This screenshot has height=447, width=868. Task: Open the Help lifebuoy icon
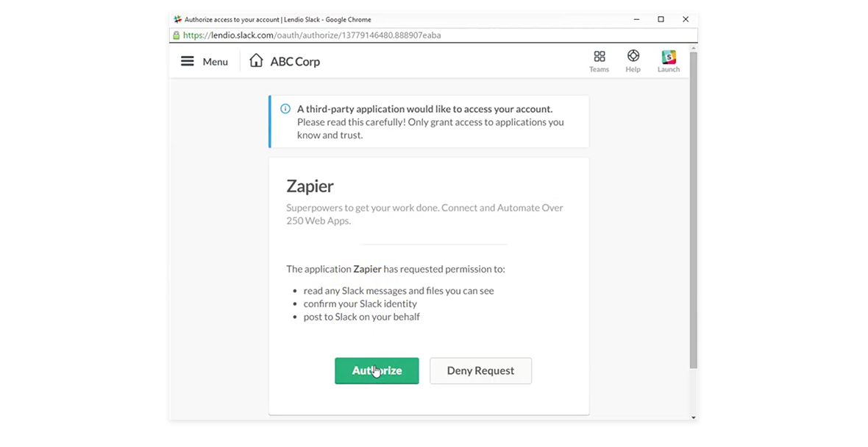click(633, 55)
